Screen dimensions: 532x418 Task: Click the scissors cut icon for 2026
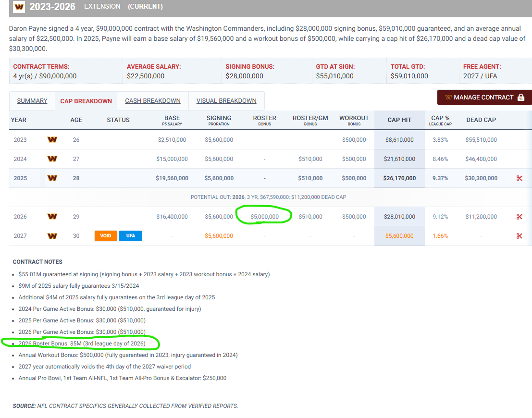[x=519, y=217]
